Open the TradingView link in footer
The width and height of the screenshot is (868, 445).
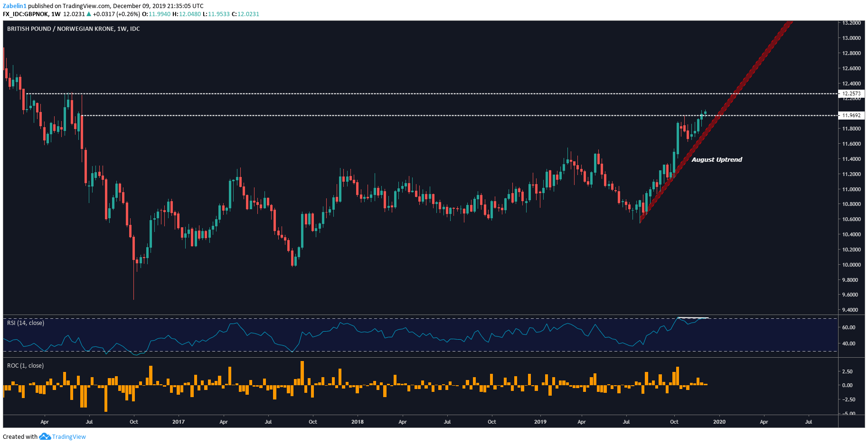tap(69, 437)
